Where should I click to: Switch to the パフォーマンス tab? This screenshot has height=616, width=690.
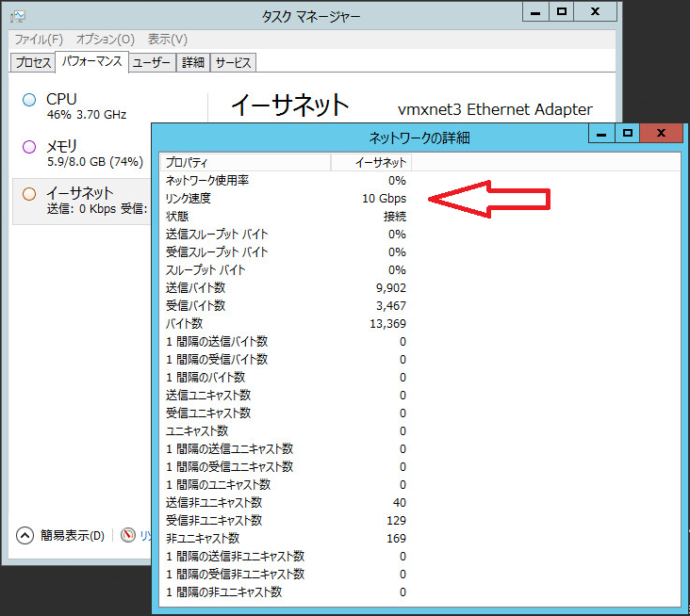[91, 61]
